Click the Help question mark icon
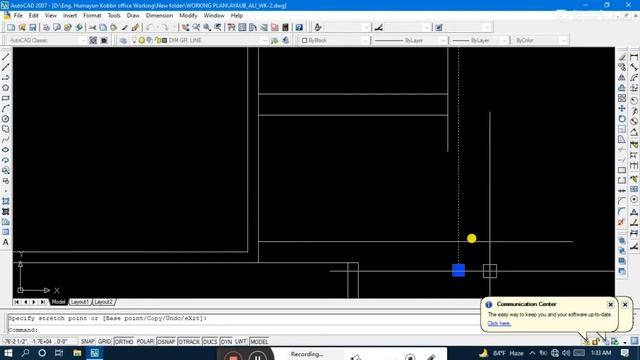 coord(299,27)
